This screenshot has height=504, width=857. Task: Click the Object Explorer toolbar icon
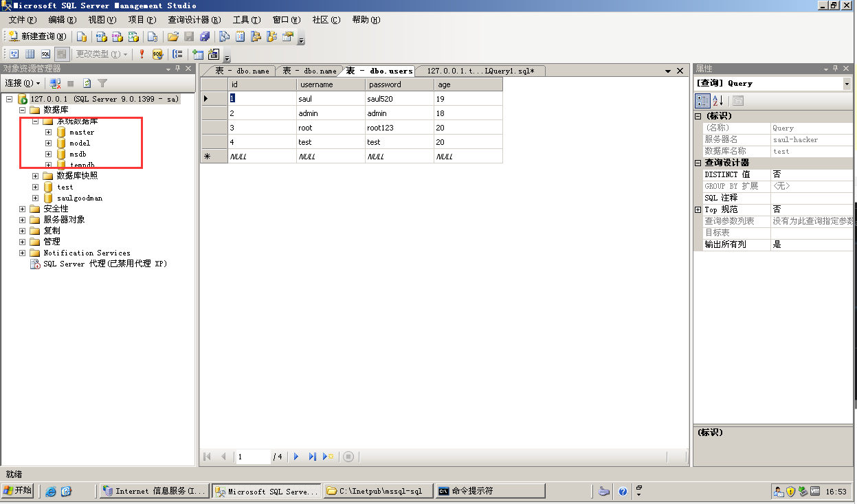pos(256,36)
